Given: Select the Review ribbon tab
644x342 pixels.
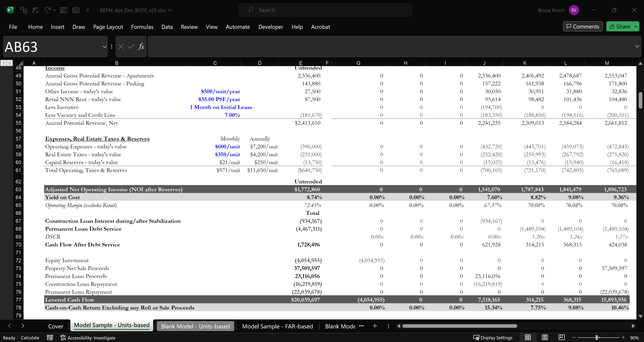Looking at the screenshot, I should [189, 27].
